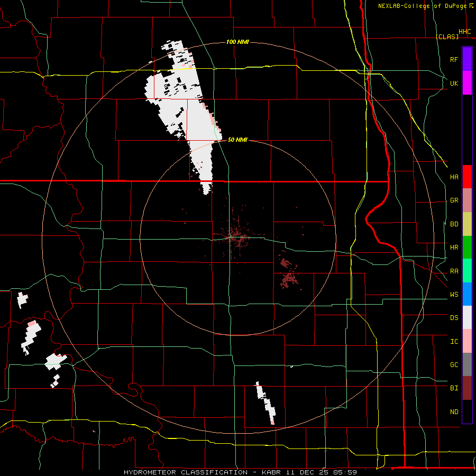Click the [CLAS] legend heading
Viewport: 476px width, 476px height.
point(447,36)
